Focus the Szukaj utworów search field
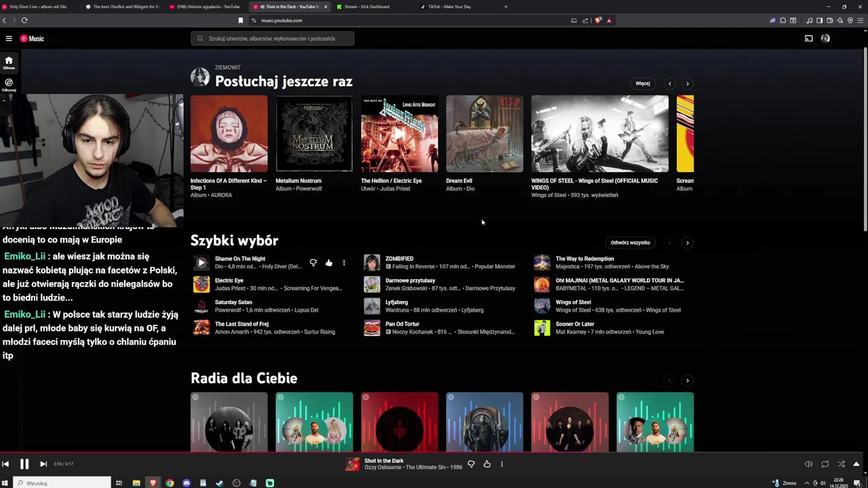This screenshot has width=868, height=488. click(273, 39)
